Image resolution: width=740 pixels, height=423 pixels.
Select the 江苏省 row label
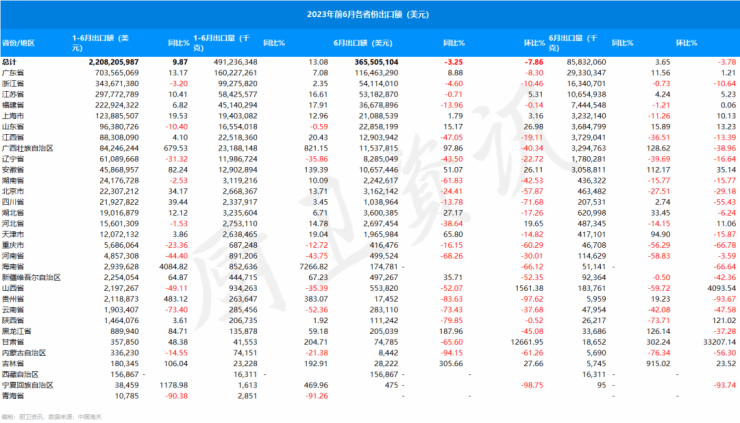tap(13, 94)
